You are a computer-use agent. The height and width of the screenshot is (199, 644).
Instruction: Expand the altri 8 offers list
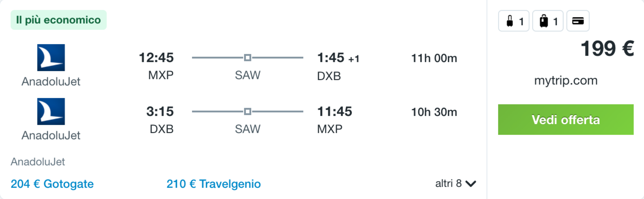pos(455,183)
